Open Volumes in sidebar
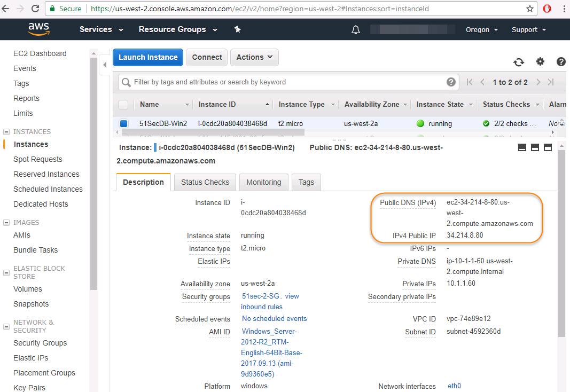The height and width of the screenshot is (392, 570). click(28, 289)
